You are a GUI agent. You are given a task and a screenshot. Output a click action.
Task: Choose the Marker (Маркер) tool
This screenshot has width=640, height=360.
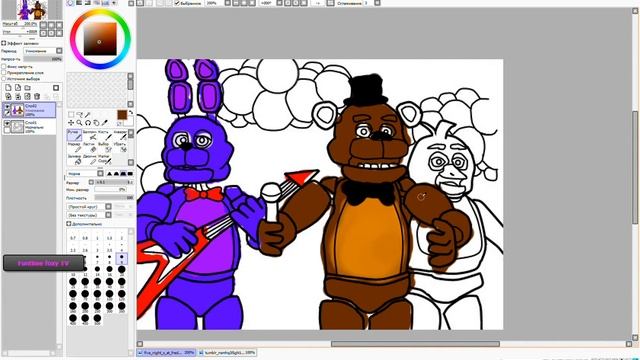point(74,147)
